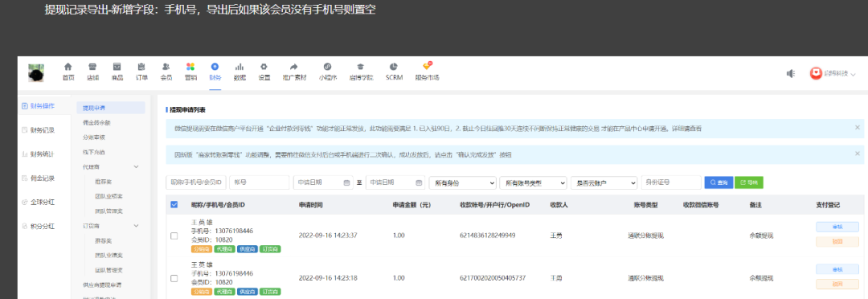Open the 所有账号类型 dropdown
868x299 pixels.
[x=533, y=182]
